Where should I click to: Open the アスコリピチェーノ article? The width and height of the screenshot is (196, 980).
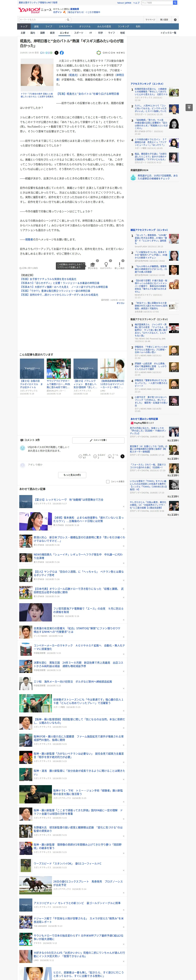point(77,903)
